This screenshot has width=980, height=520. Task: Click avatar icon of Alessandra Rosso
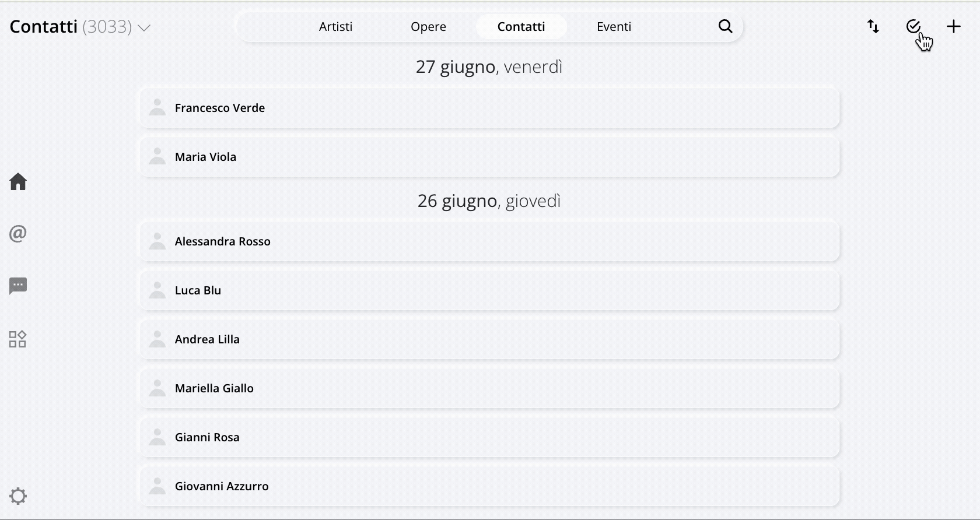[157, 241]
